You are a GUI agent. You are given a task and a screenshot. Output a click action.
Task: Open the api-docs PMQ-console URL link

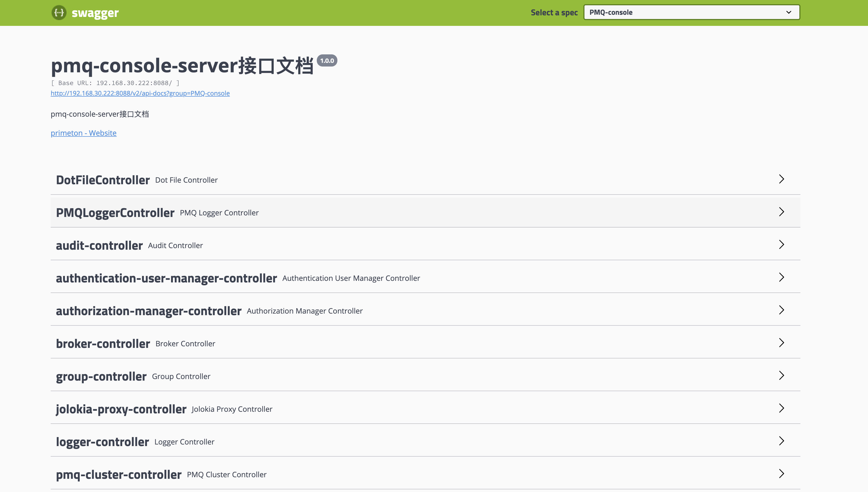click(x=140, y=93)
